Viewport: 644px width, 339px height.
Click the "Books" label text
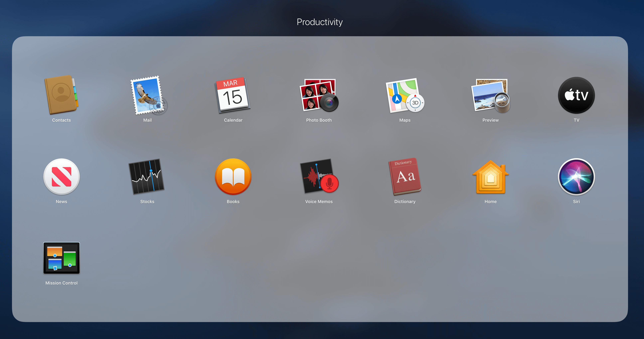tap(233, 202)
